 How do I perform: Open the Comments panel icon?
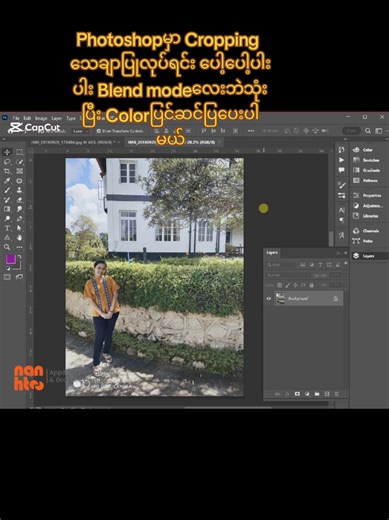(x=341, y=170)
